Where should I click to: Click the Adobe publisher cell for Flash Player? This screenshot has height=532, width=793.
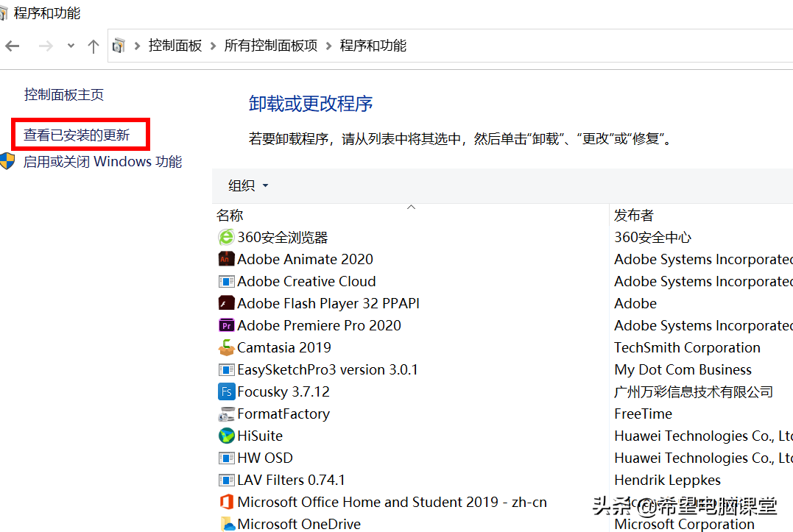pos(635,303)
